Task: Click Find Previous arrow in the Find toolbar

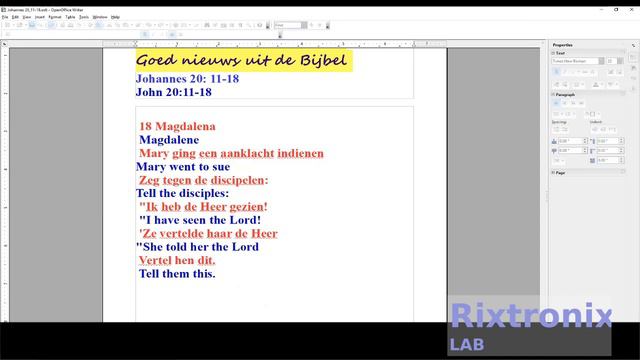Action: pyautogui.click(x=320, y=25)
